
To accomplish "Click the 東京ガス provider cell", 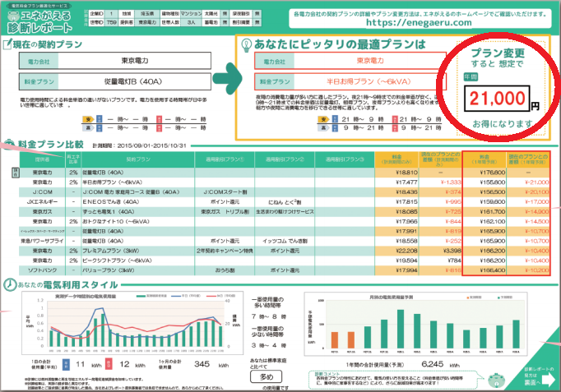I will tap(42, 212).
